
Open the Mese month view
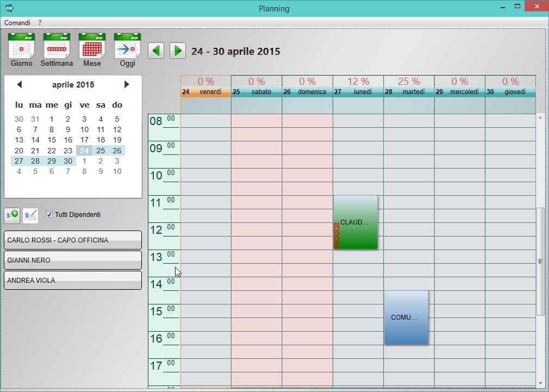coord(91,50)
